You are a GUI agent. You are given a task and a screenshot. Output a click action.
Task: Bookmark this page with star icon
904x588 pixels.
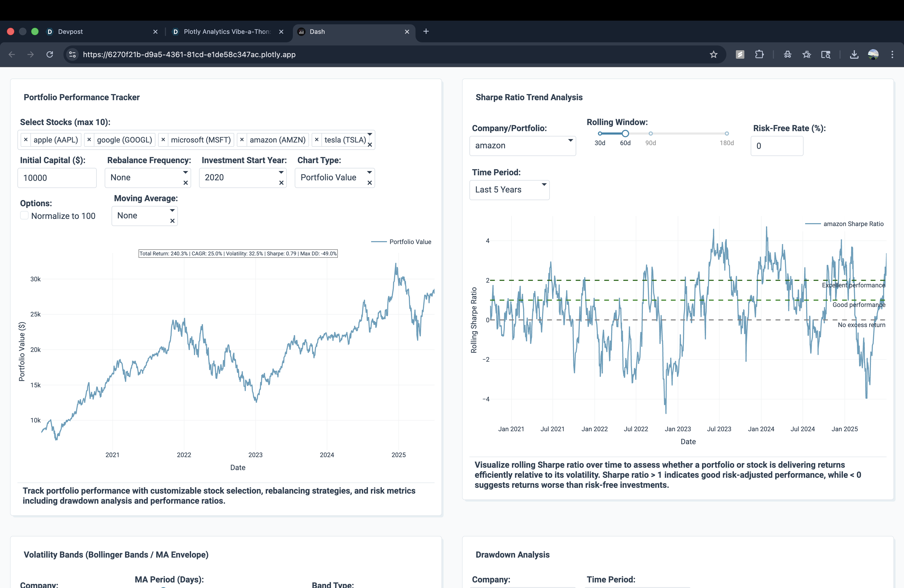(x=713, y=54)
